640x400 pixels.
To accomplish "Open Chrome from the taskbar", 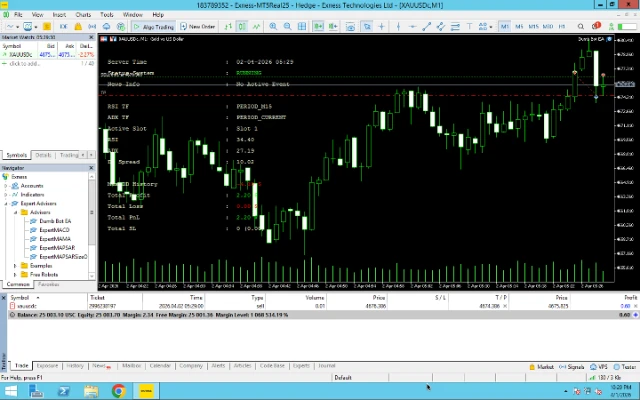I will point(119,391).
